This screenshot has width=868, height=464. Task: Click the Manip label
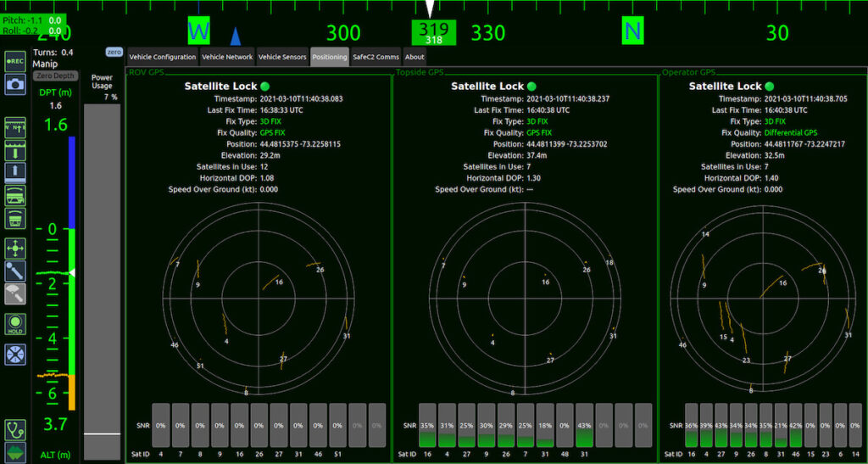point(45,64)
